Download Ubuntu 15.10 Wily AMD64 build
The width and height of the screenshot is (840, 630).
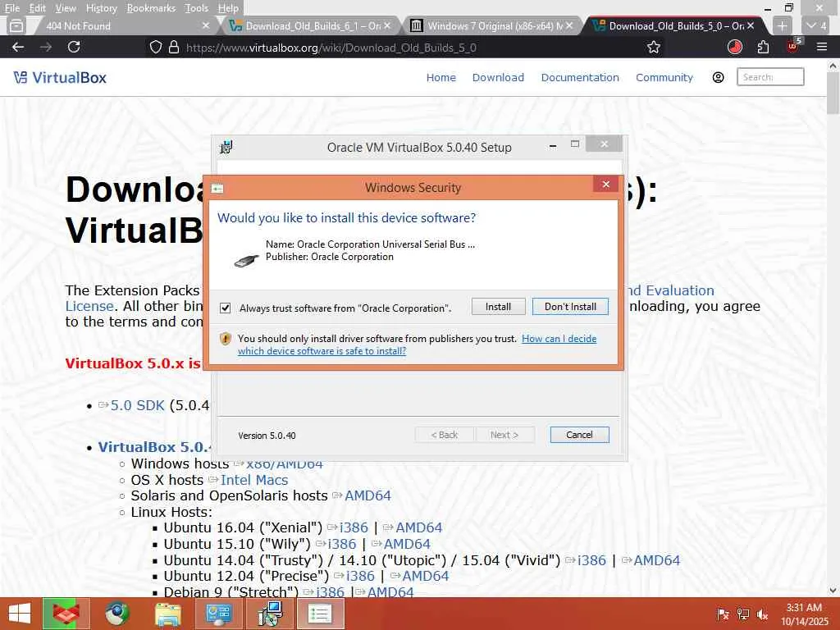coord(407,544)
